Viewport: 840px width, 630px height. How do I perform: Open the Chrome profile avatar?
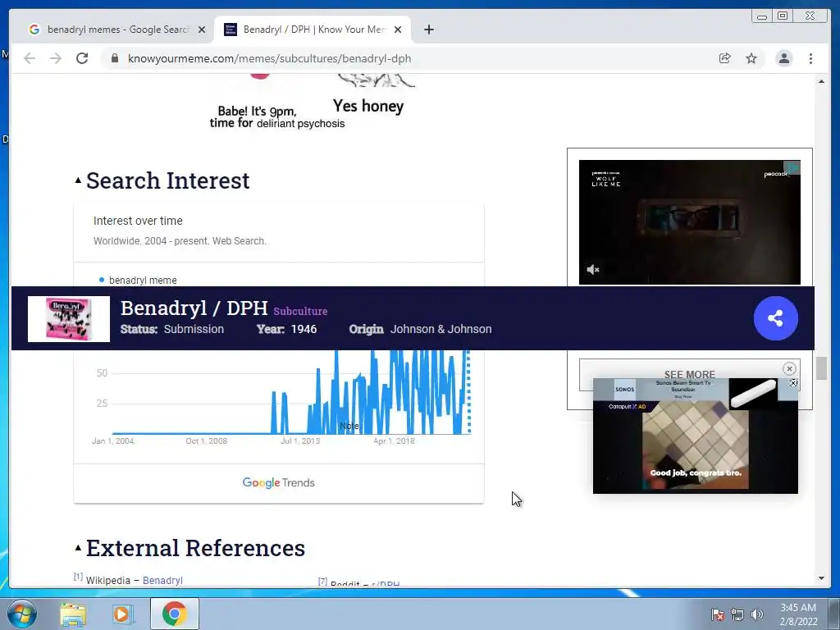(x=783, y=58)
